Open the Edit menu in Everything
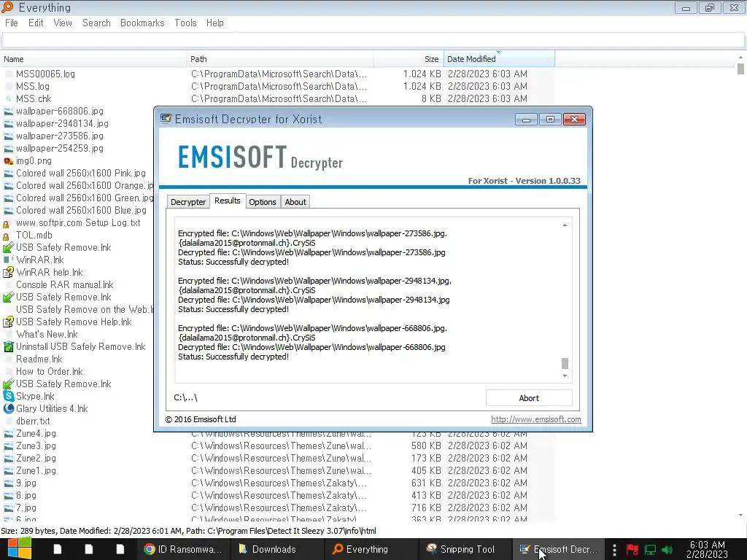Image resolution: width=747 pixels, height=560 pixels. pyautogui.click(x=36, y=23)
